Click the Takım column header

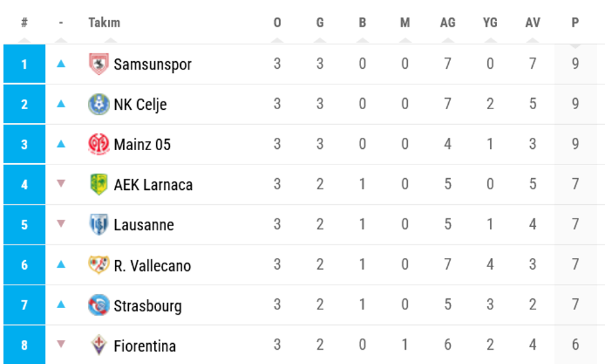tap(104, 23)
